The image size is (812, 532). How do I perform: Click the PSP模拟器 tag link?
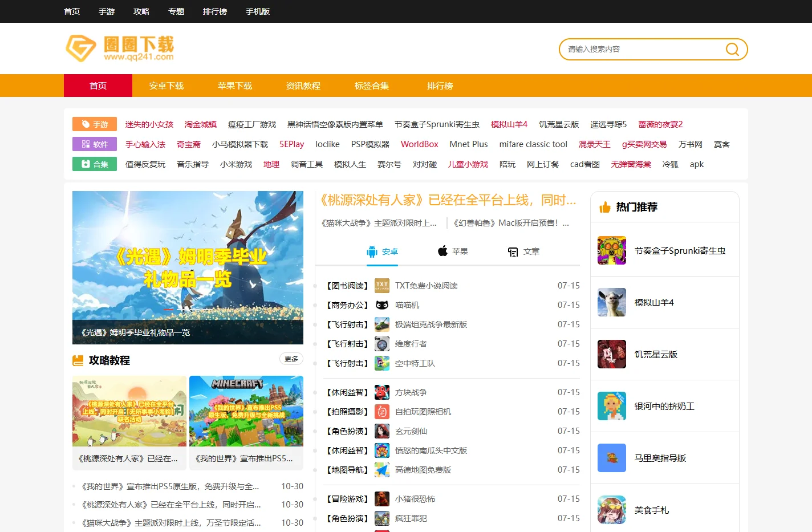click(370, 144)
